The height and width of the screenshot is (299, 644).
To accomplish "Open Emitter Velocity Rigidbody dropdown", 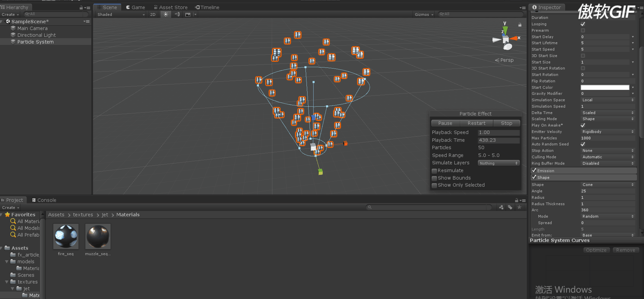I will tap(608, 132).
